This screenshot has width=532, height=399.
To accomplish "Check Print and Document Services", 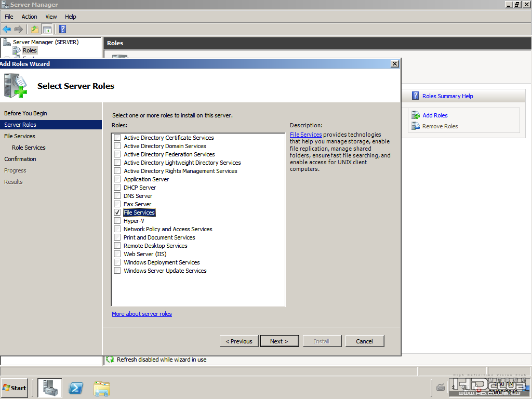I will (x=117, y=237).
